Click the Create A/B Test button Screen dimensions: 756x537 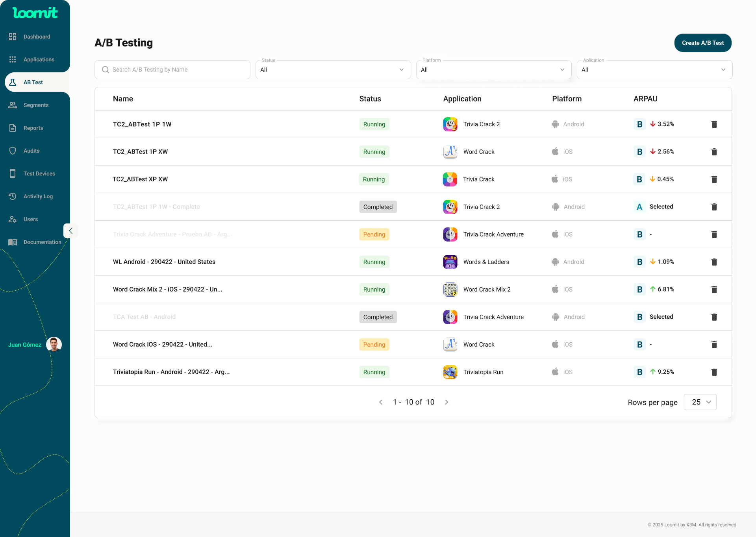coord(703,43)
